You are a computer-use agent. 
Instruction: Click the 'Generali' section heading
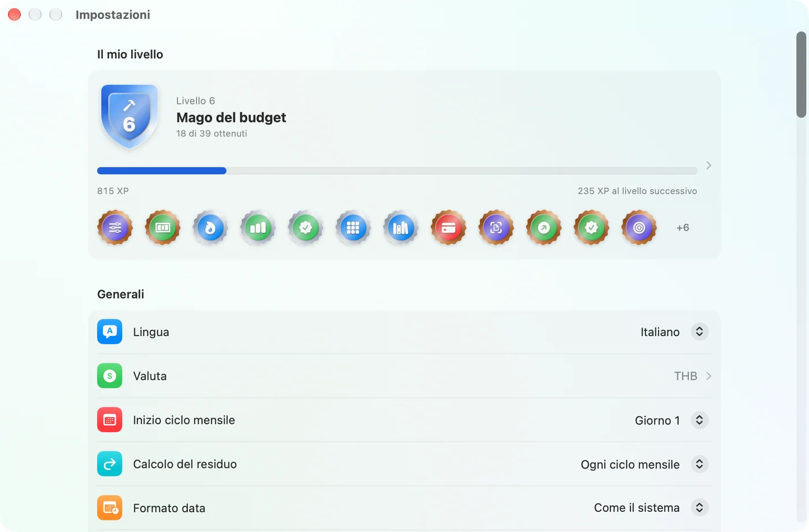[121, 294]
